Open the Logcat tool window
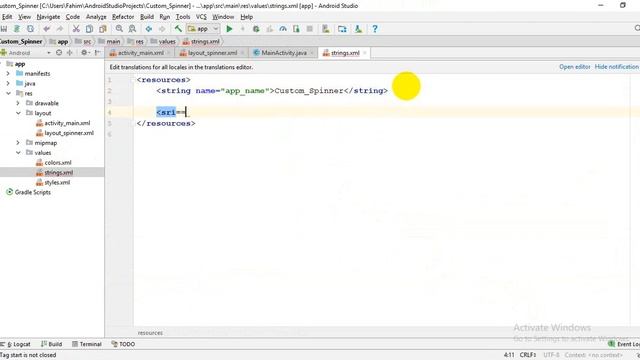Viewport: 640px width, 360px height. (16, 344)
